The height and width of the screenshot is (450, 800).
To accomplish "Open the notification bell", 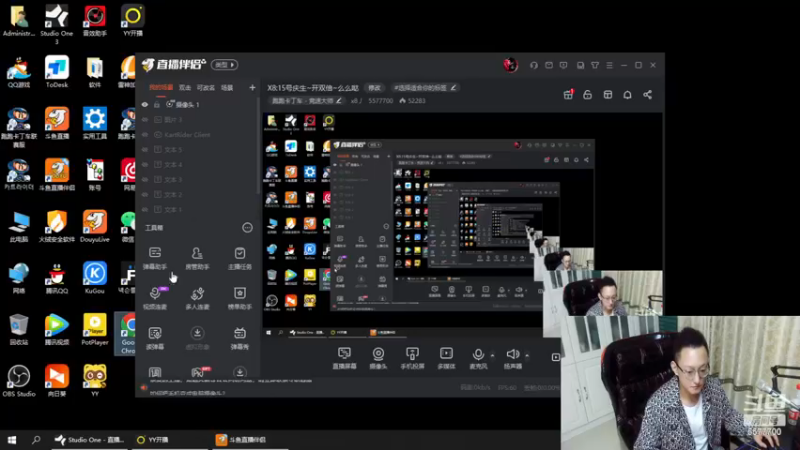I will pyautogui.click(x=628, y=95).
